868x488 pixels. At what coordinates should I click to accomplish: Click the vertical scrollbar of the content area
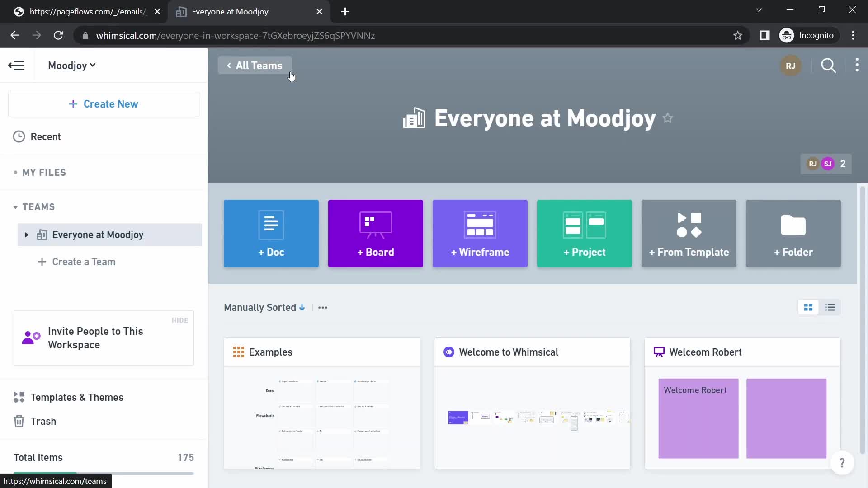(863, 319)
